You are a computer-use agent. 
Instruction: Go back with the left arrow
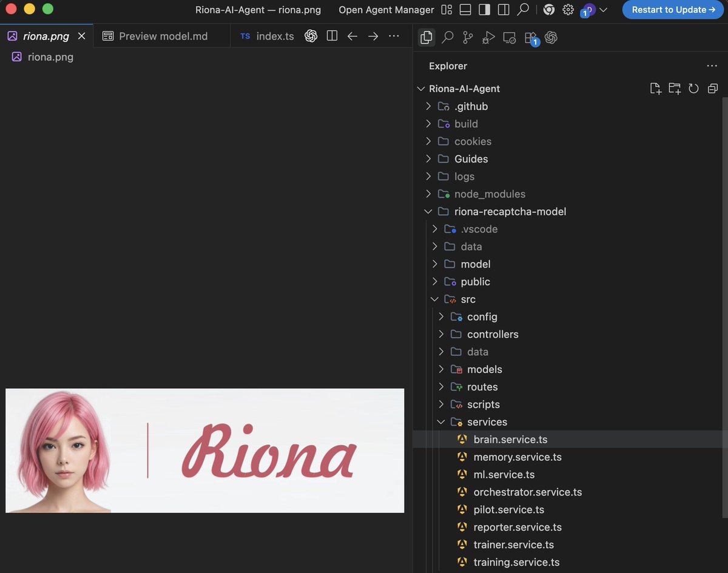click(x=352, y=36)
